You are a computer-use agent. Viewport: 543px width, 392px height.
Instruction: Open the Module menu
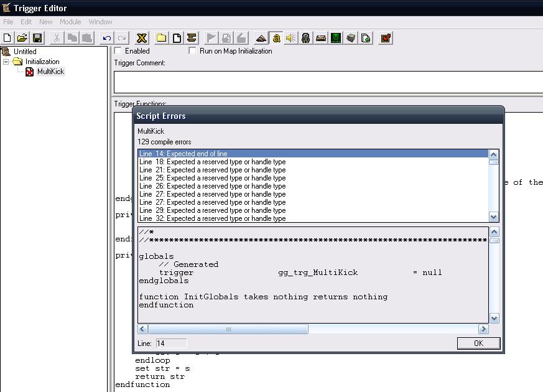(x=70, y=22)
